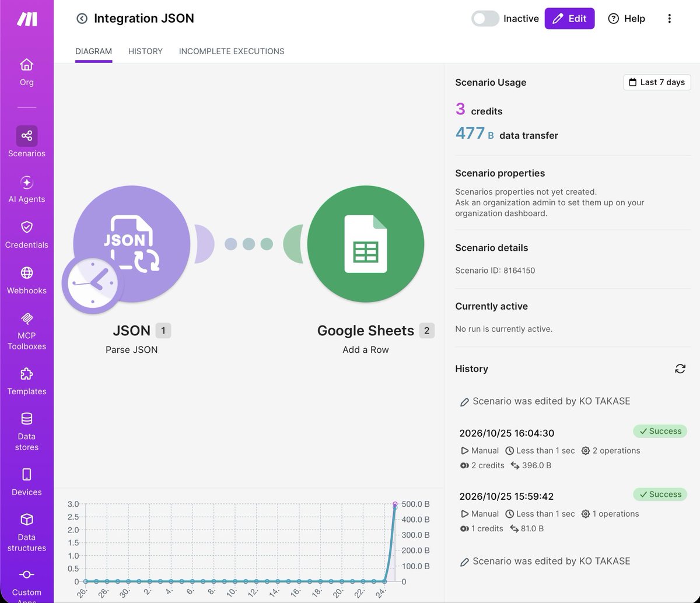Click the module number 2 badge beside Google Sheets

(x=426, y=331)
